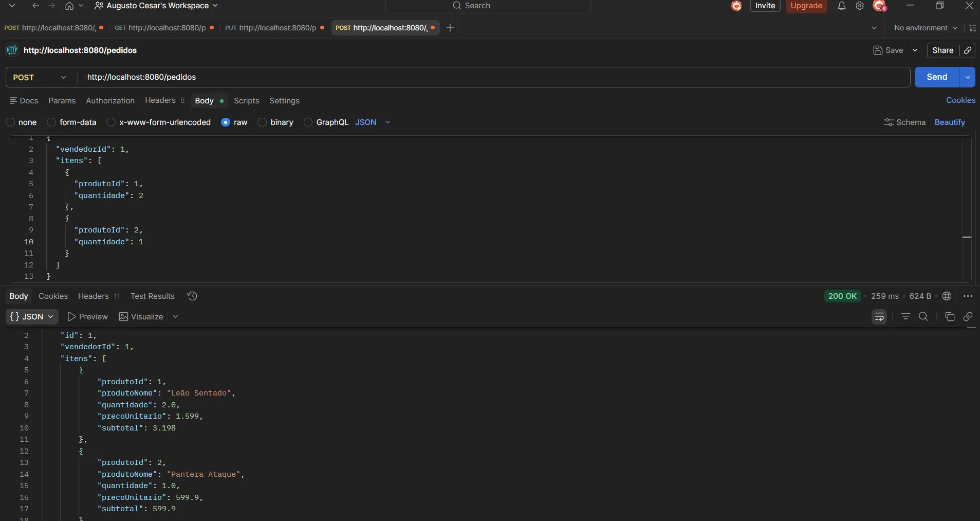This screenshot has width=980, height=521.
Task: Go forward with the right arrow icon
Action: point(51,6)
